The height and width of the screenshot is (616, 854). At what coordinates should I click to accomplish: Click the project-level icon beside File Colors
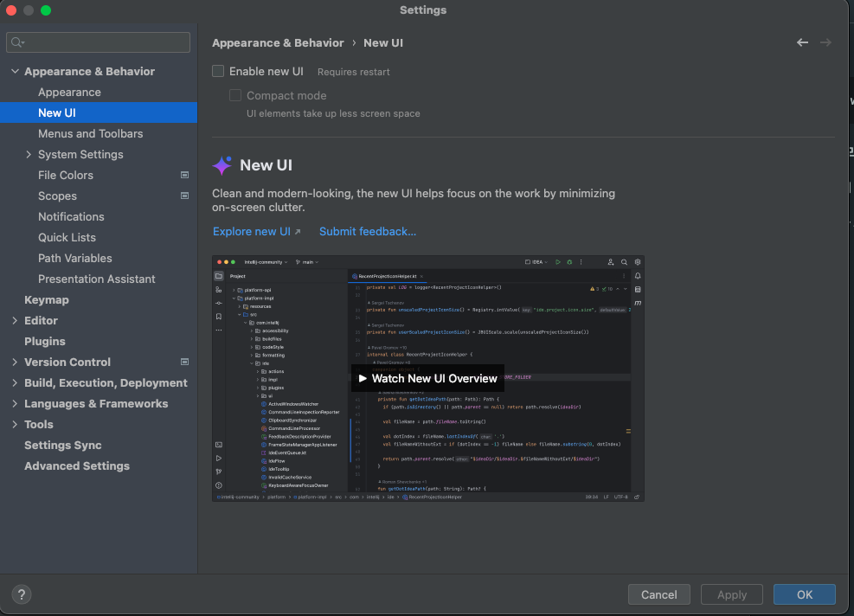pos(184,175)
